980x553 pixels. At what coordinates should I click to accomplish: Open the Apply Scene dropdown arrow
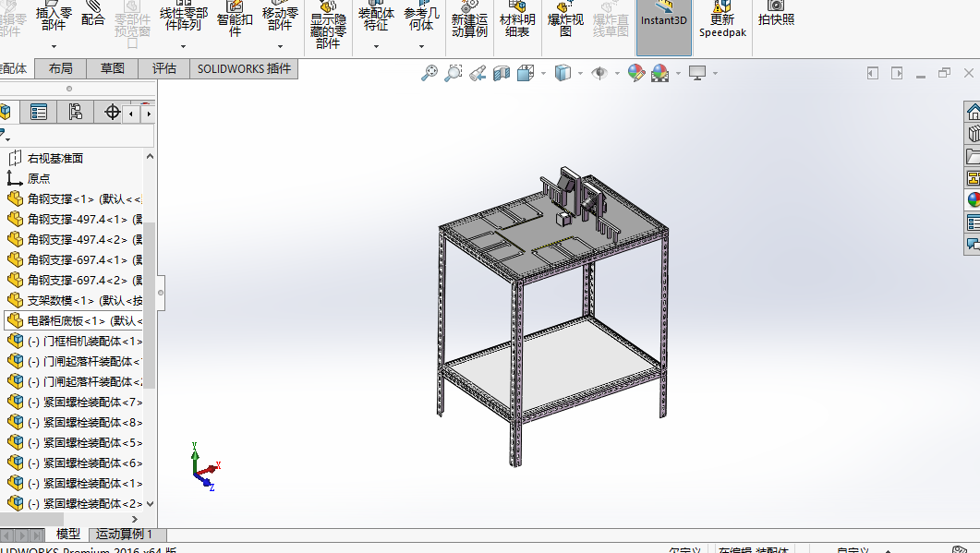[x=678, y=74]
